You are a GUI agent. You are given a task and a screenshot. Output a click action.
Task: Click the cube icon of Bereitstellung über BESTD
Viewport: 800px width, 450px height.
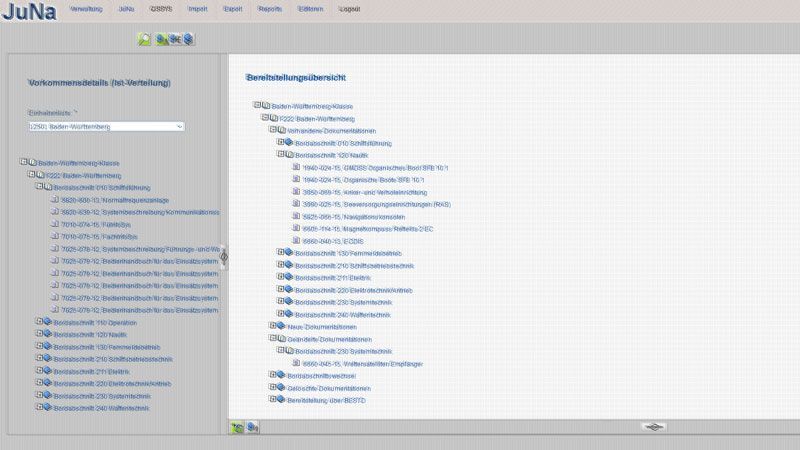(x=281, y=399)
